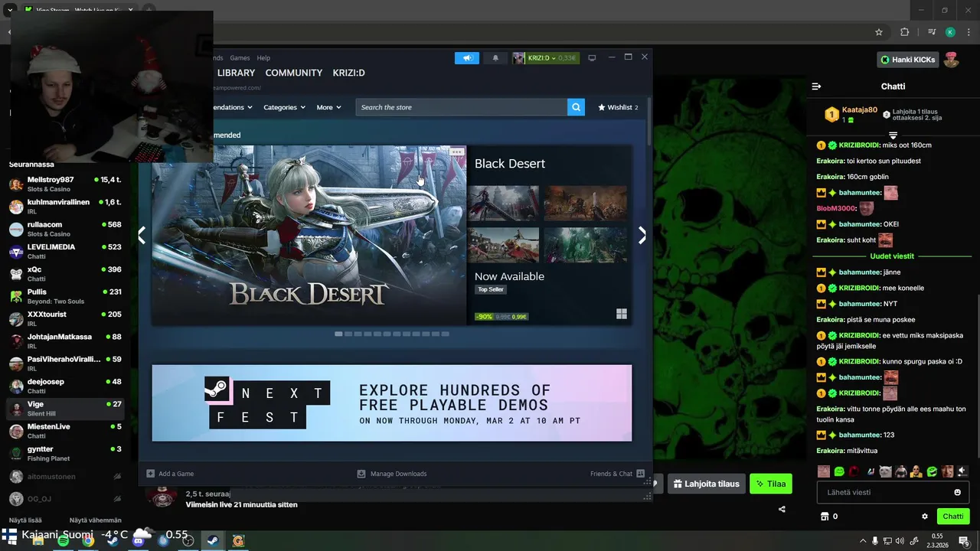The image size is (980, 551).
Task: Open Pullis channel in sidebar
Action: (64, 296)
